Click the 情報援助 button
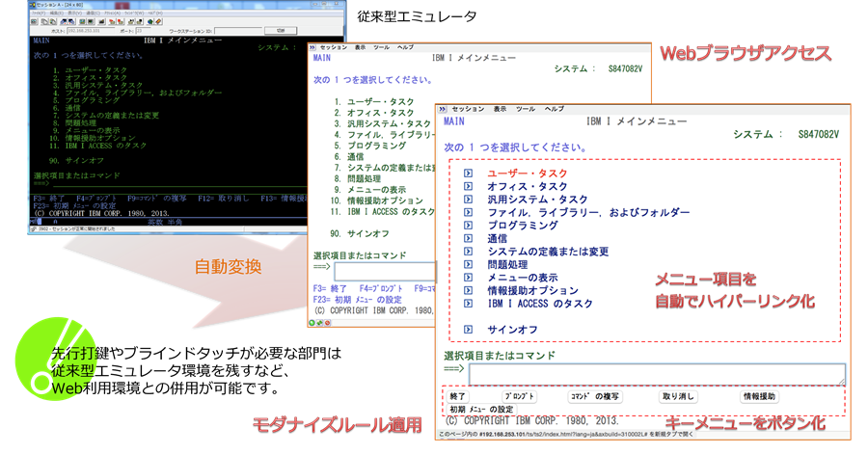 (759, 396)
